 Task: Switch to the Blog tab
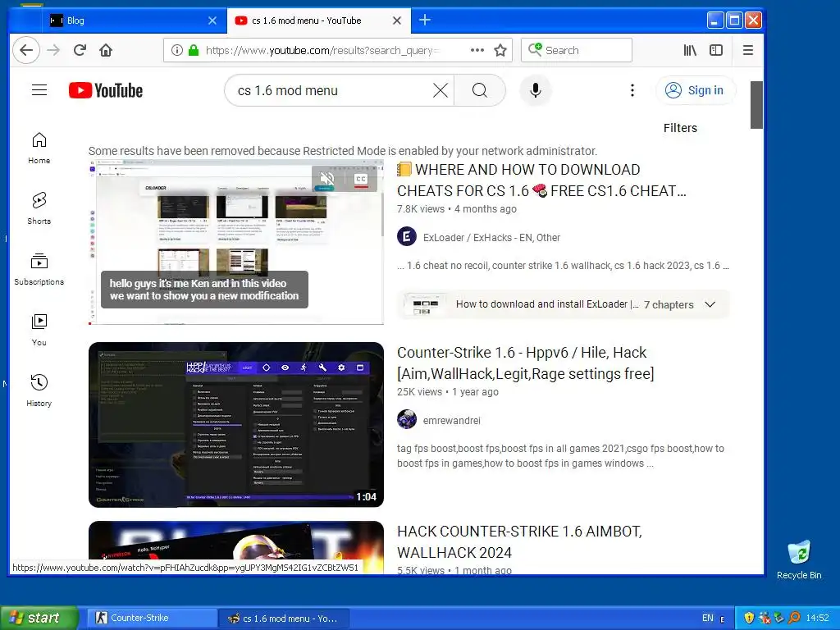tap(134, 21)
